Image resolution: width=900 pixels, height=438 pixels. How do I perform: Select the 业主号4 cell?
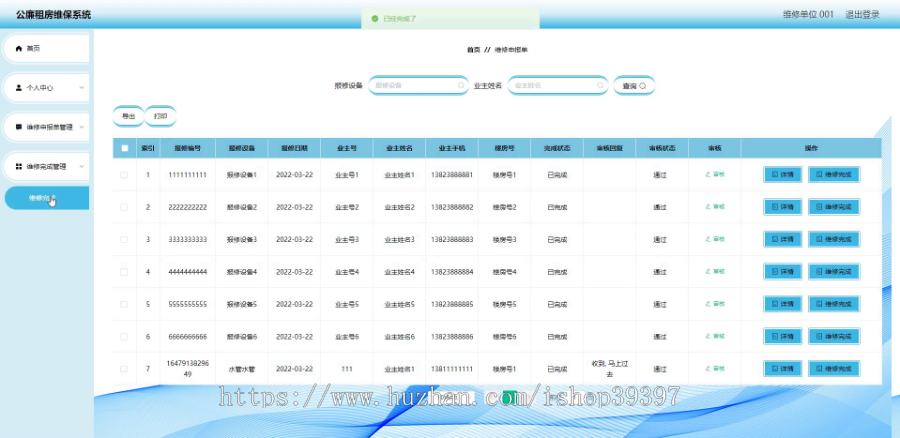tap(347, 272)
